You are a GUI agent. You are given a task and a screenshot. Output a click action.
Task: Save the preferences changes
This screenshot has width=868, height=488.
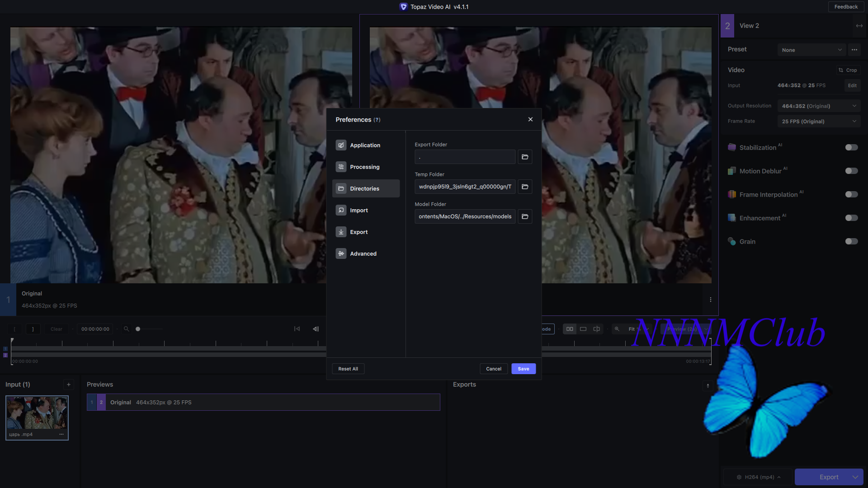point(523,369)
